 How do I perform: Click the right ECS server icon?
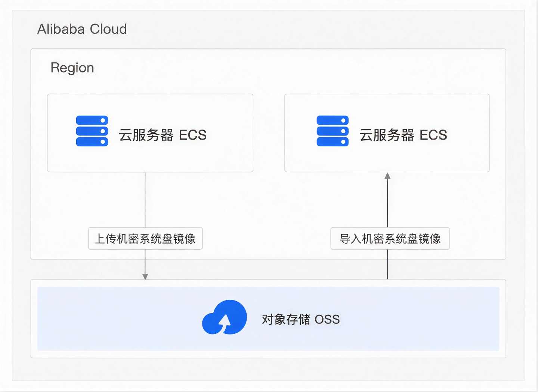click(333, 131)
